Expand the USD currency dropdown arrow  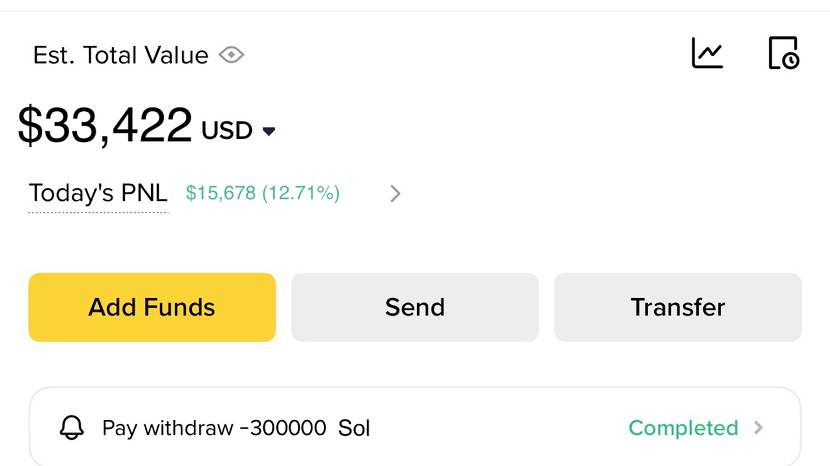(268, 131)
